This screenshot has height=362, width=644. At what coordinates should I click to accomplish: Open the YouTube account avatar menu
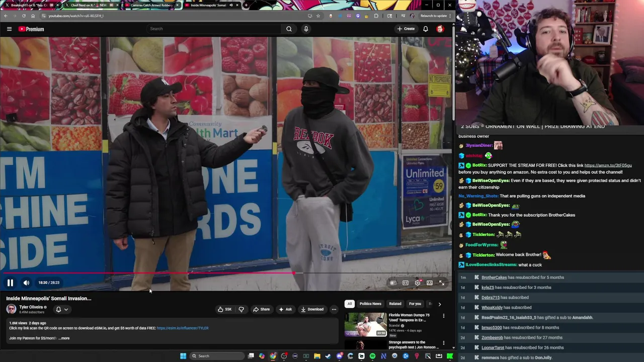click(440, 29)
